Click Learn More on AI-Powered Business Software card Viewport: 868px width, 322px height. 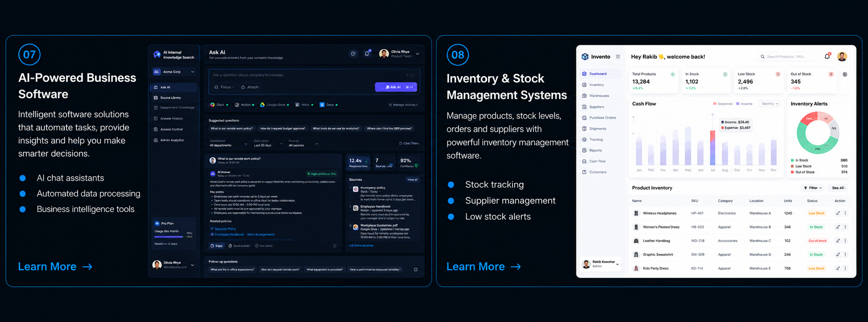point(55,266)
